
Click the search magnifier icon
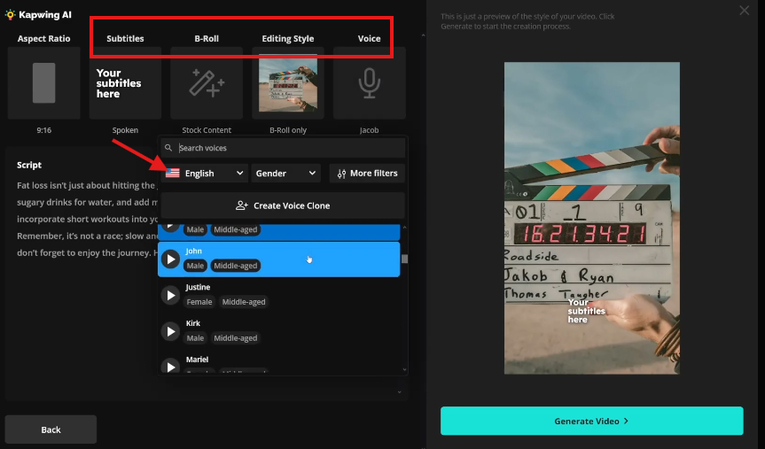point(168,148)
